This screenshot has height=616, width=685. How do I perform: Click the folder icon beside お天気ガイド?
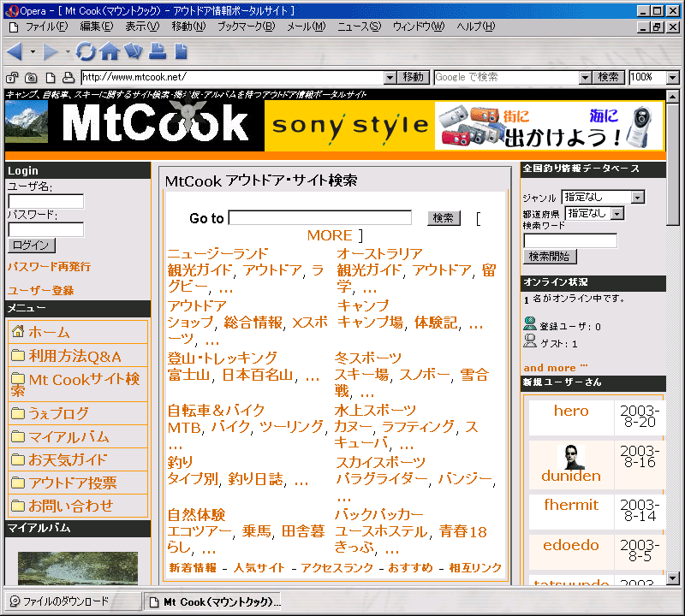(x=18, y=459)
